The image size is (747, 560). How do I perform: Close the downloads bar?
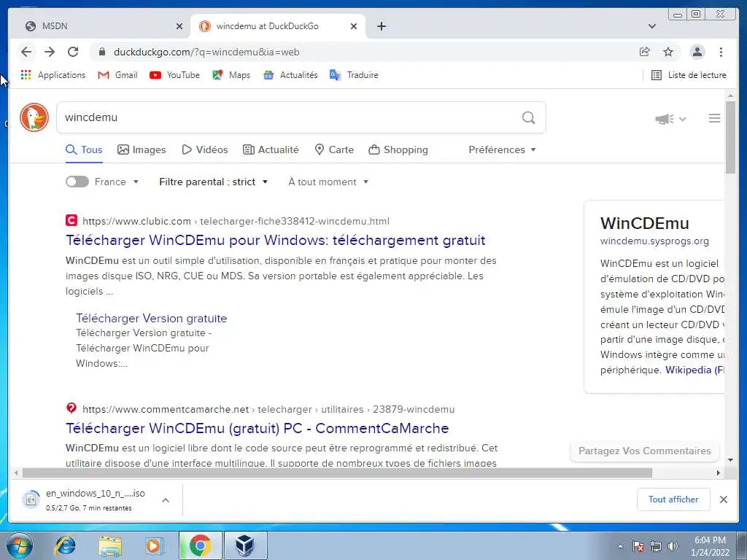pos(723,499)
